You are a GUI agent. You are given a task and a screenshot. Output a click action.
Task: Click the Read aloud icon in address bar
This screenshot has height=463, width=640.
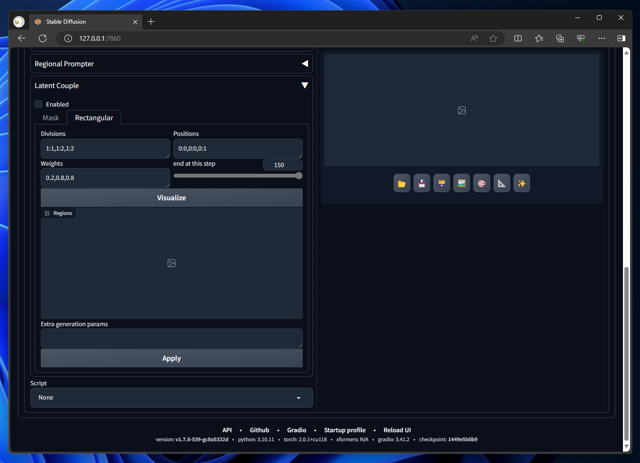(x=474, y=38)
